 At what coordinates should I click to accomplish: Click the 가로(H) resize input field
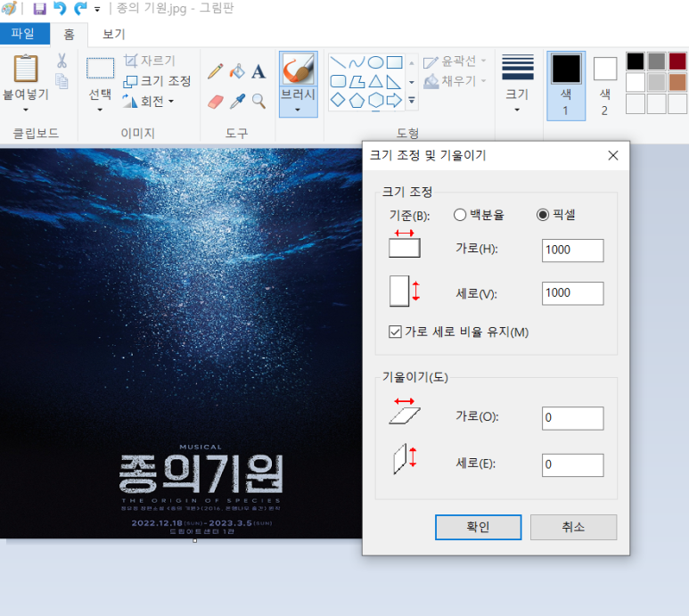(572, 251)
